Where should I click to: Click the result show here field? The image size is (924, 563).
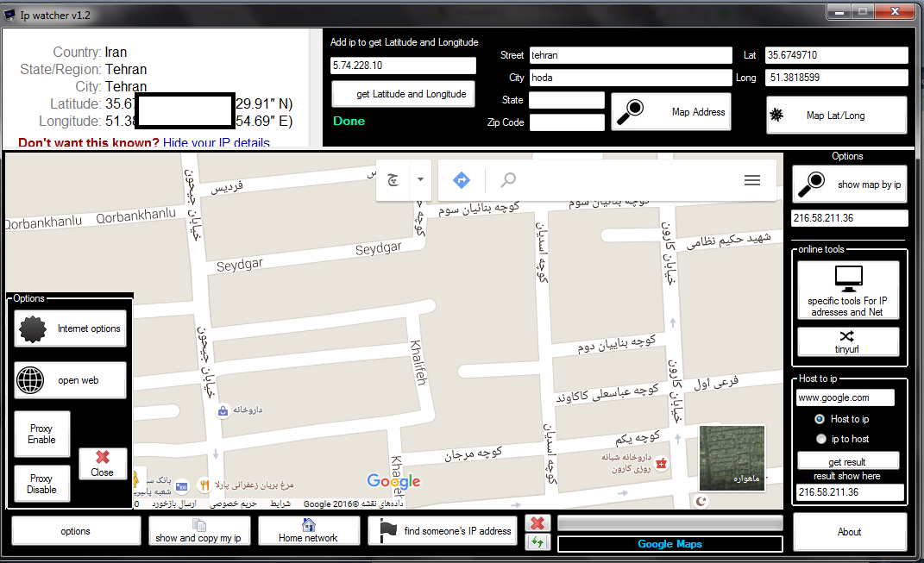(x=850, y=492)
